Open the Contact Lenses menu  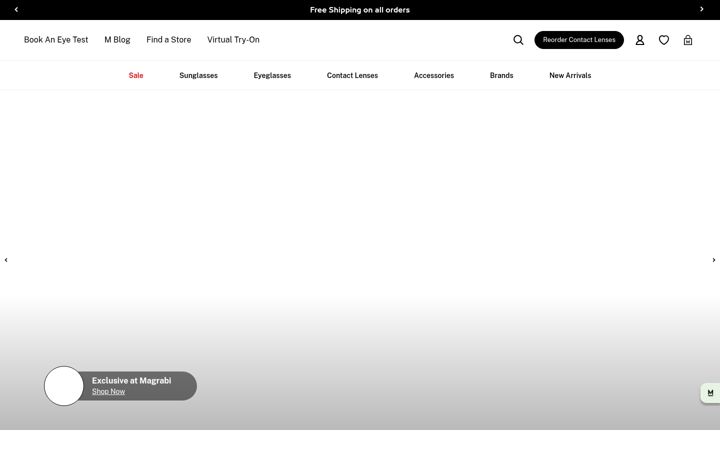(x=352, y=75)
